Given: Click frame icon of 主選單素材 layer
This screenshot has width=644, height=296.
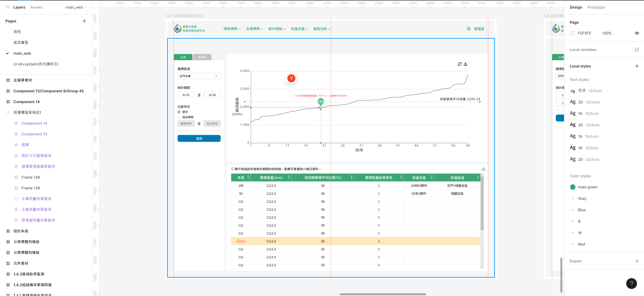Looking at the screenshot, I should point(8,80).
